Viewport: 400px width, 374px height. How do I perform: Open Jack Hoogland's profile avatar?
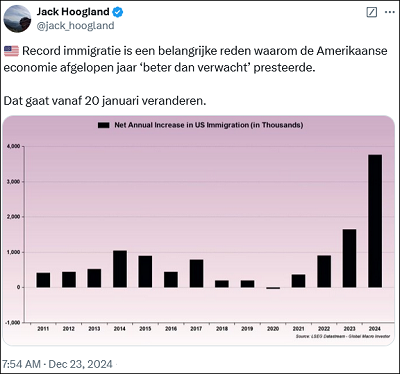(17, 18)
